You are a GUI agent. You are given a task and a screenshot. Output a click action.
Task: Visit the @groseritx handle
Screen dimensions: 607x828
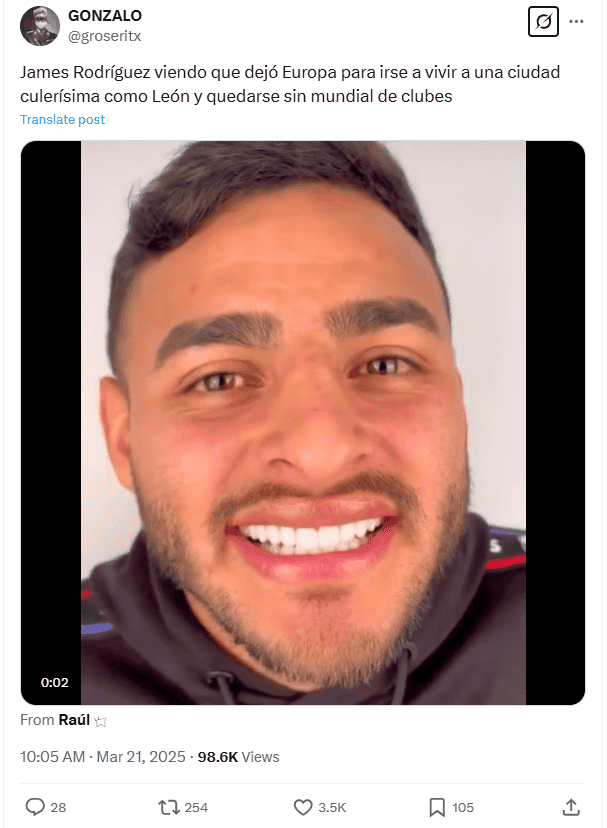(105, 36)
